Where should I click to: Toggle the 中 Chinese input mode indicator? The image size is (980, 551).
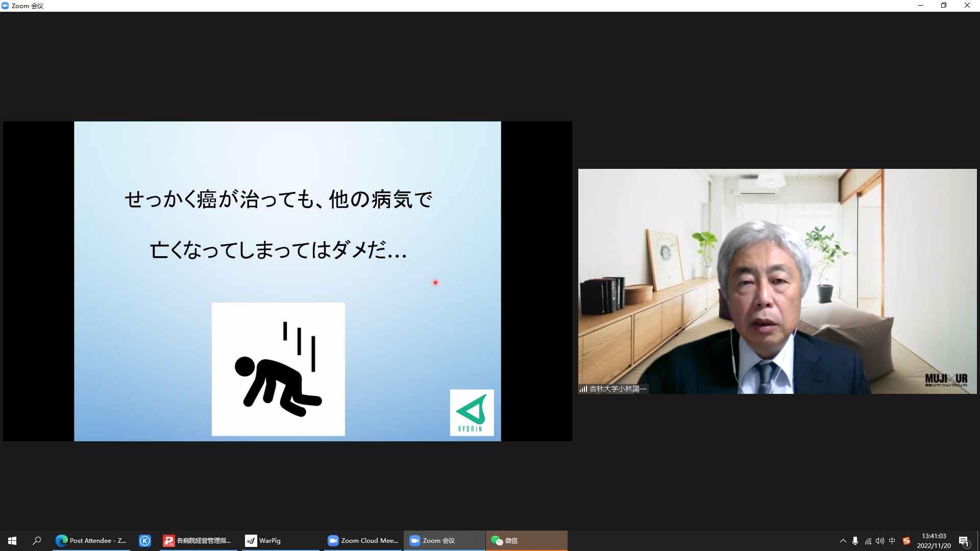(892, 541)
